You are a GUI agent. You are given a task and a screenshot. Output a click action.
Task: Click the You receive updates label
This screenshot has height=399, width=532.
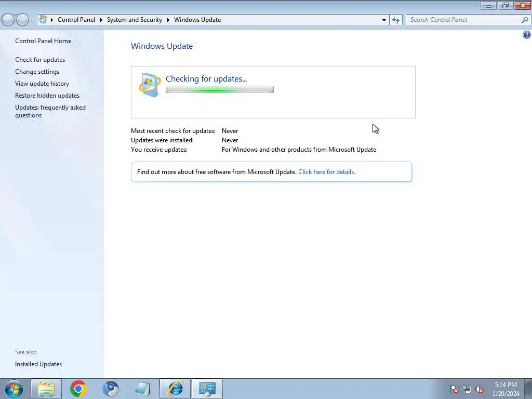click(x=159, y=149)
